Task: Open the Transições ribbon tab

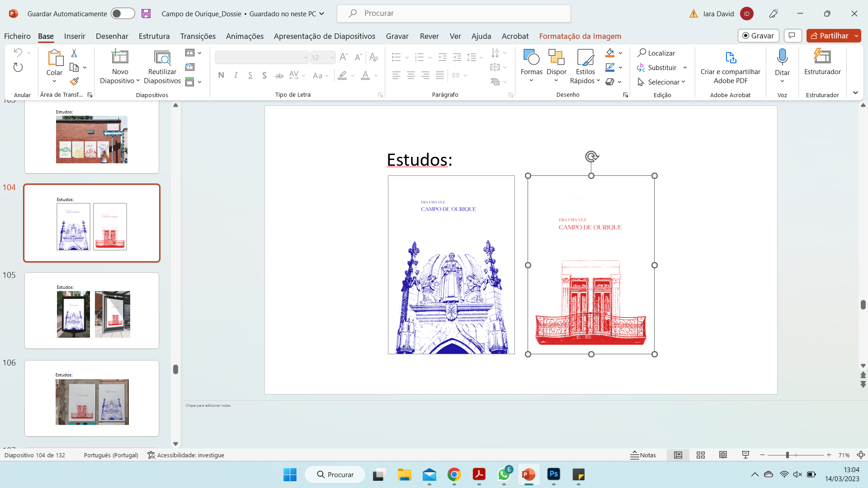Action: tap(198, 36)
